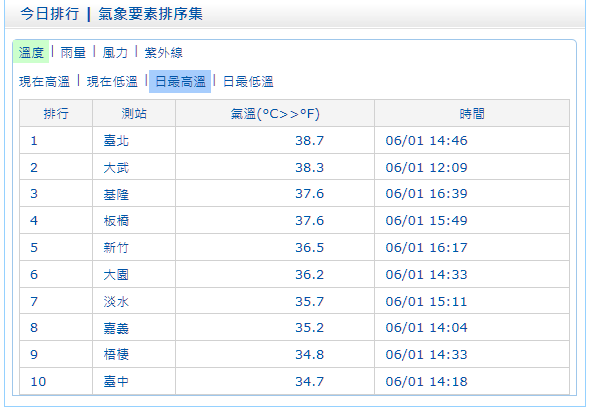Click the 氣溫(°C>>°F) unit toggle header
The height and width of the screenshot is (410, 589).
[x=275, y=113]
